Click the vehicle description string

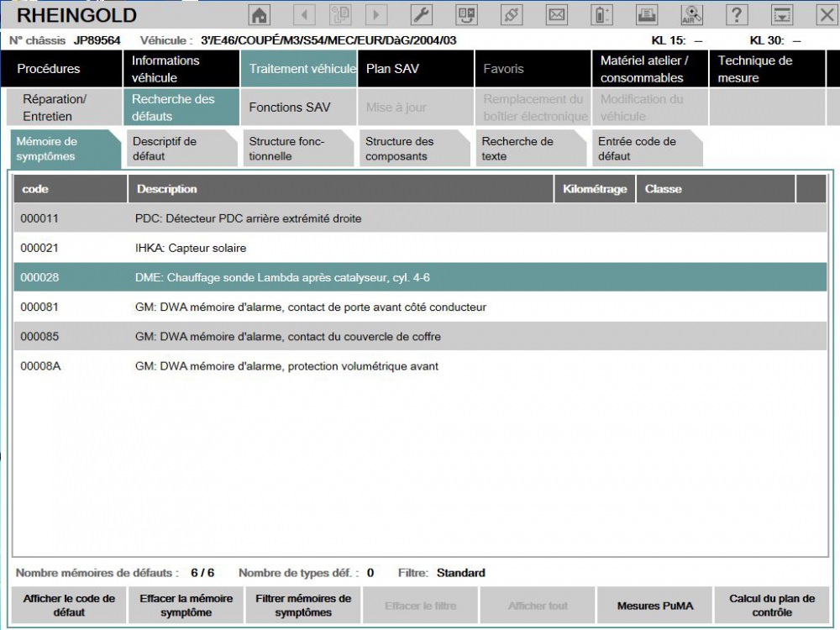click(328, 40)
